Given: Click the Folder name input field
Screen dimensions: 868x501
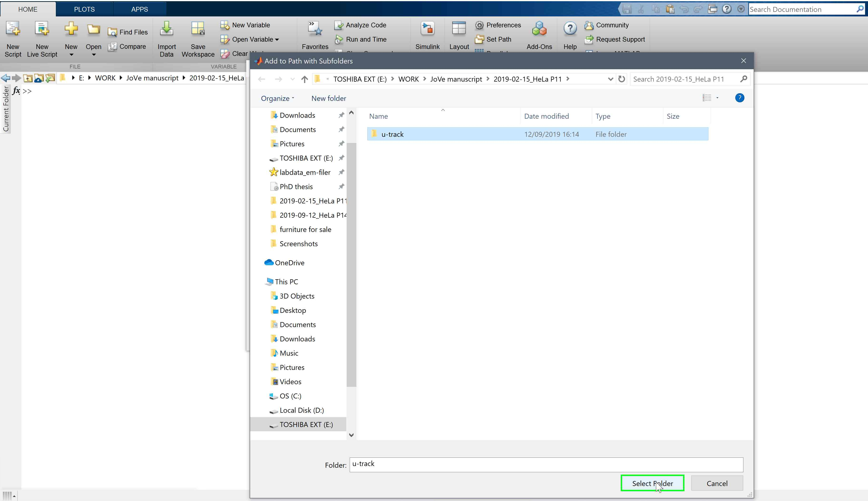Looking at the screenshot, I should pyautogui.click(x=546, y=465).
